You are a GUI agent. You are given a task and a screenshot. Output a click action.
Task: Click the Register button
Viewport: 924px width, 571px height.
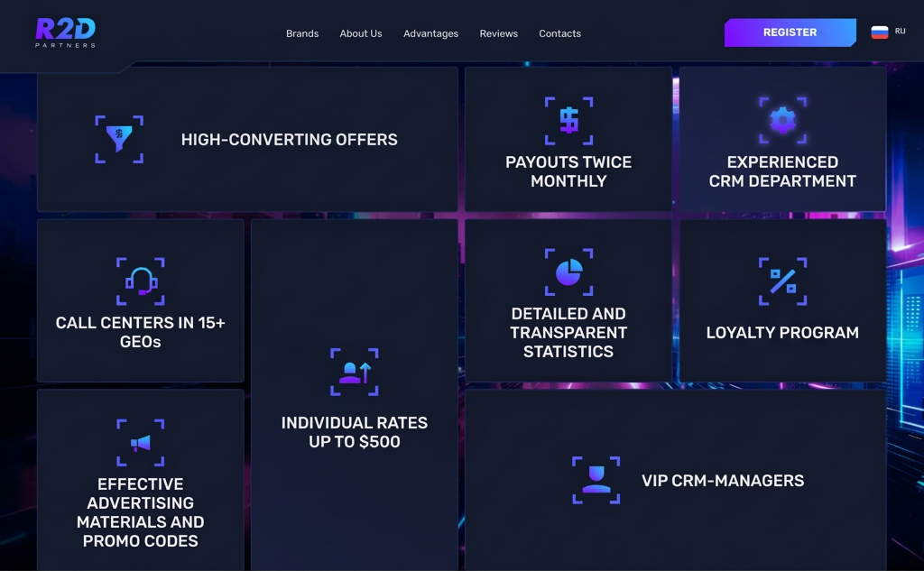(790, 32)
